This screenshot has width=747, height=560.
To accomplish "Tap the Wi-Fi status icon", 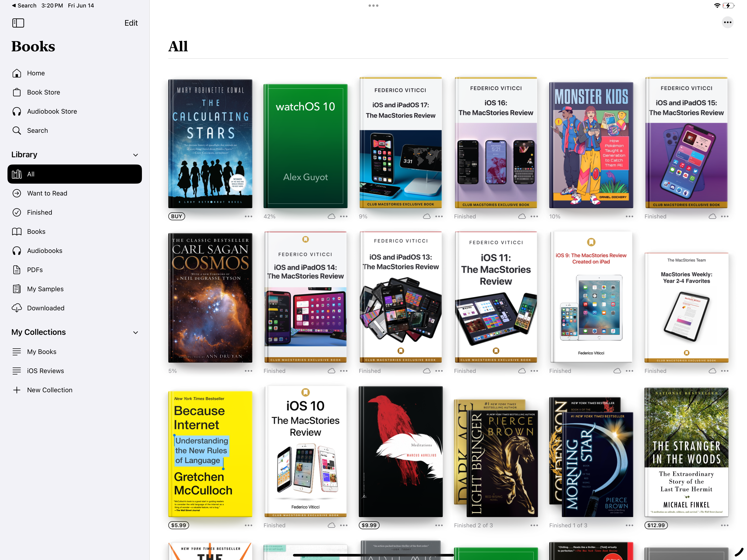I will pyautogui.click(x=717, y=5).
